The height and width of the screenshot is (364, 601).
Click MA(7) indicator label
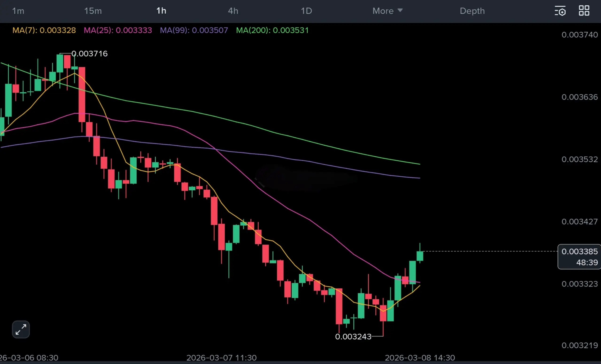(x=44, y=30)
